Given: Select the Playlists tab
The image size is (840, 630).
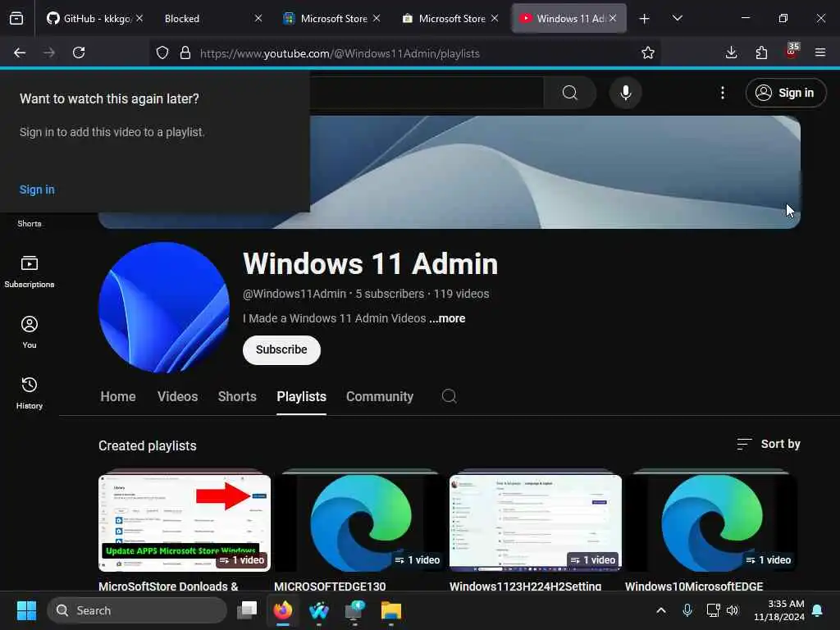Looking at the screenshot, I should click(301, 396).
